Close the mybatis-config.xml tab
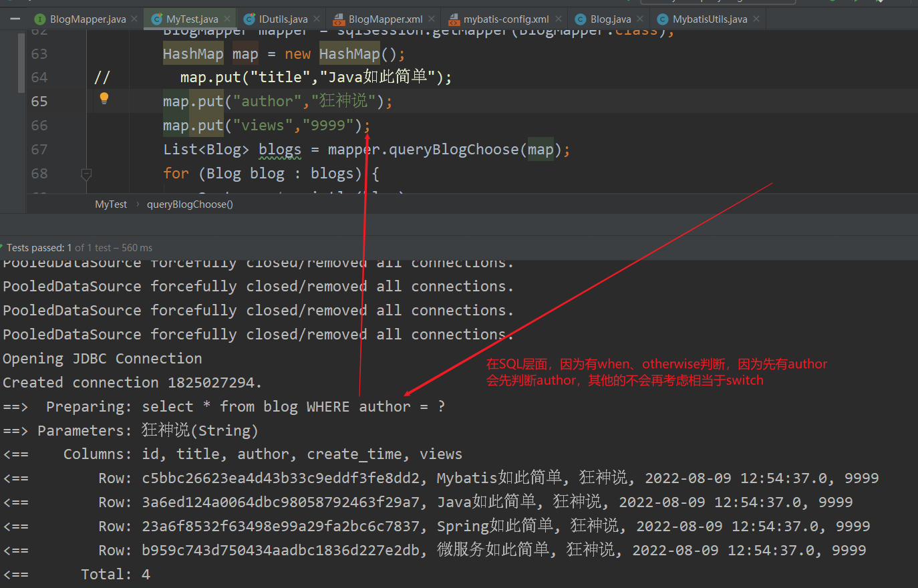 (559, 19)
